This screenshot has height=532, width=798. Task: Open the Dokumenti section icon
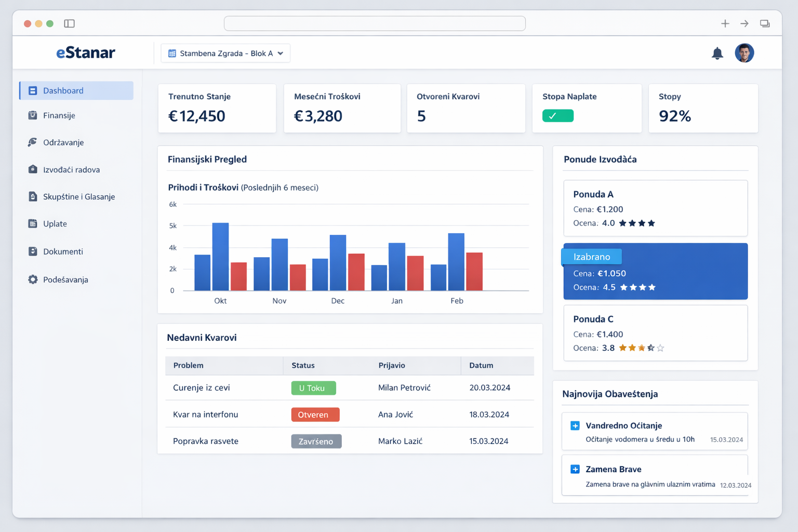[x=32, y=251]
